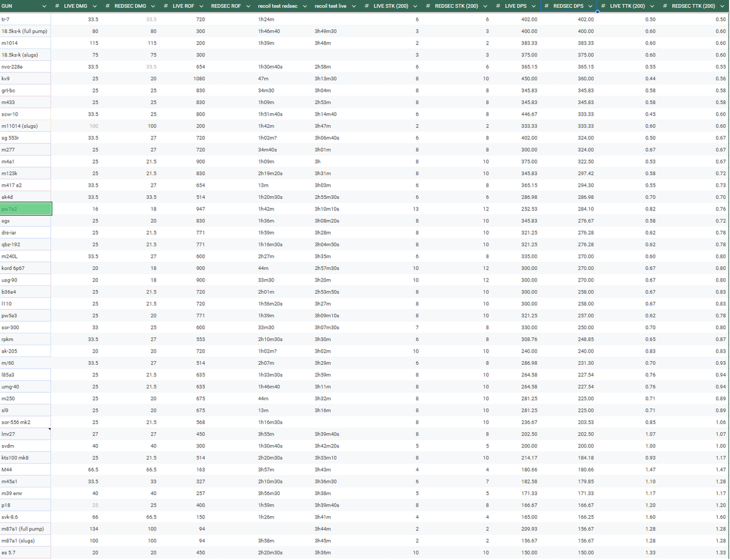This screenshot has height=560, width=730.
Task: Open the LIVE DMG column dropdown arrow
Action: (94, 7)
